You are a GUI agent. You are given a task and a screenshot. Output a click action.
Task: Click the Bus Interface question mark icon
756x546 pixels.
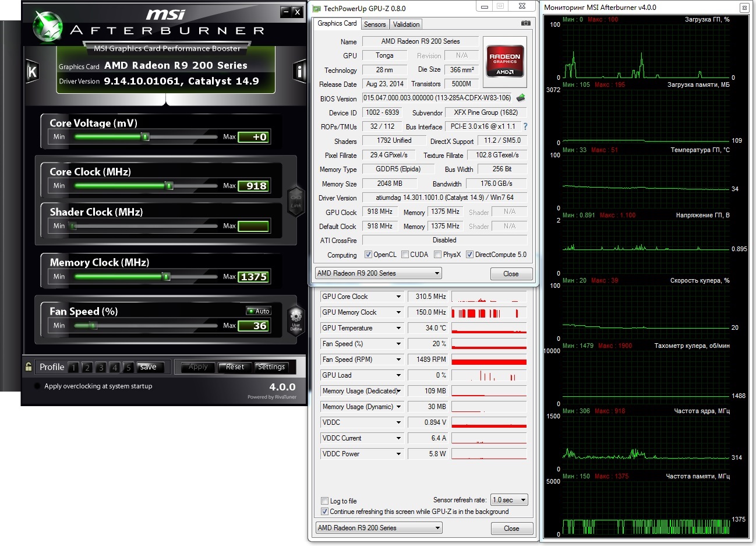525,126
